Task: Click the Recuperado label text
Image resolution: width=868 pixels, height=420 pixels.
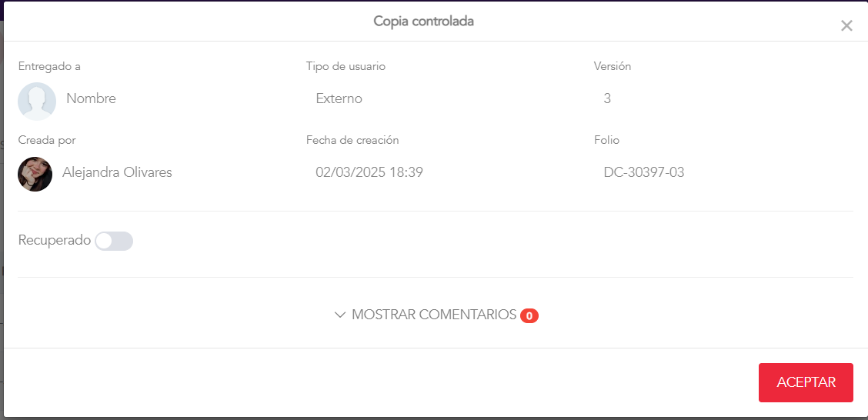Action: 54,240
